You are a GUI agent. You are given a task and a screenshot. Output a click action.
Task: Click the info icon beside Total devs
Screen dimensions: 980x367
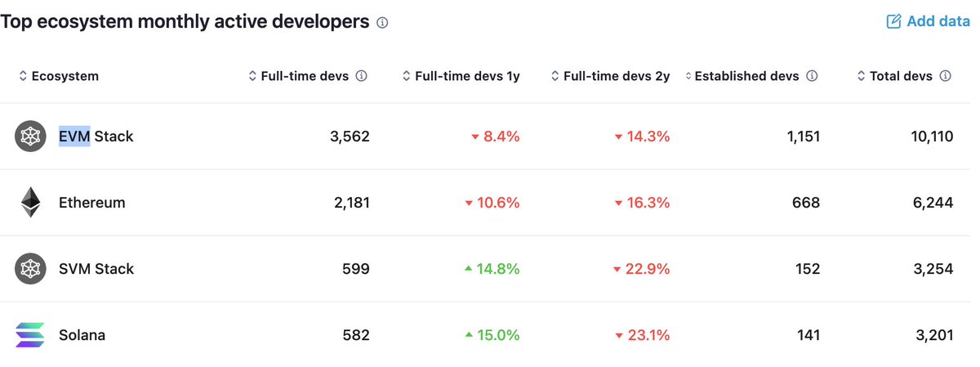945,76
